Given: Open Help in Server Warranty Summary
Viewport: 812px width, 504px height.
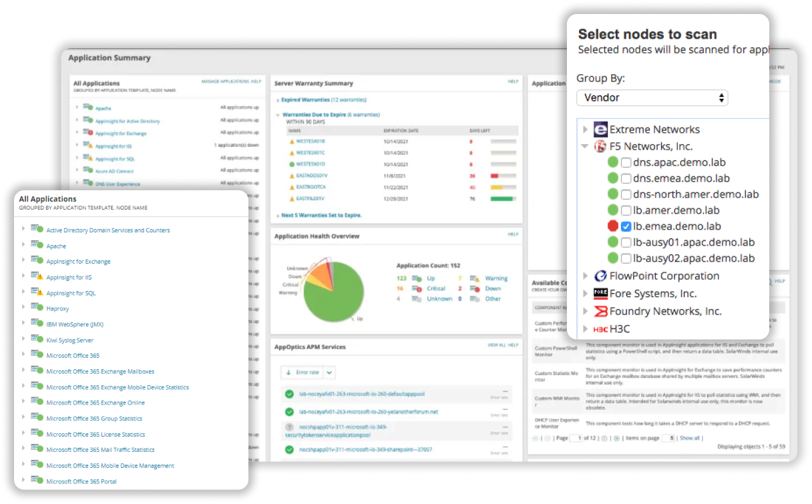Looking at the screenshot, I should tap(513, 81).
